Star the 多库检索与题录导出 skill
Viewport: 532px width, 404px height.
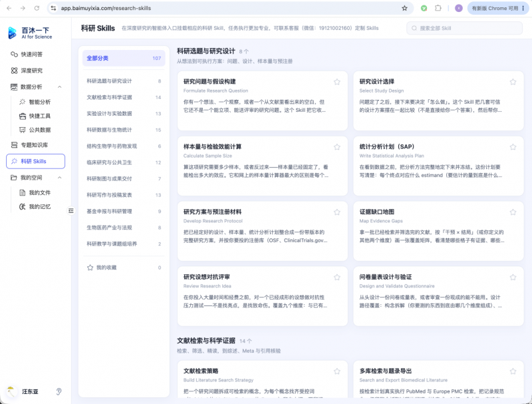[x=513, y=371]
